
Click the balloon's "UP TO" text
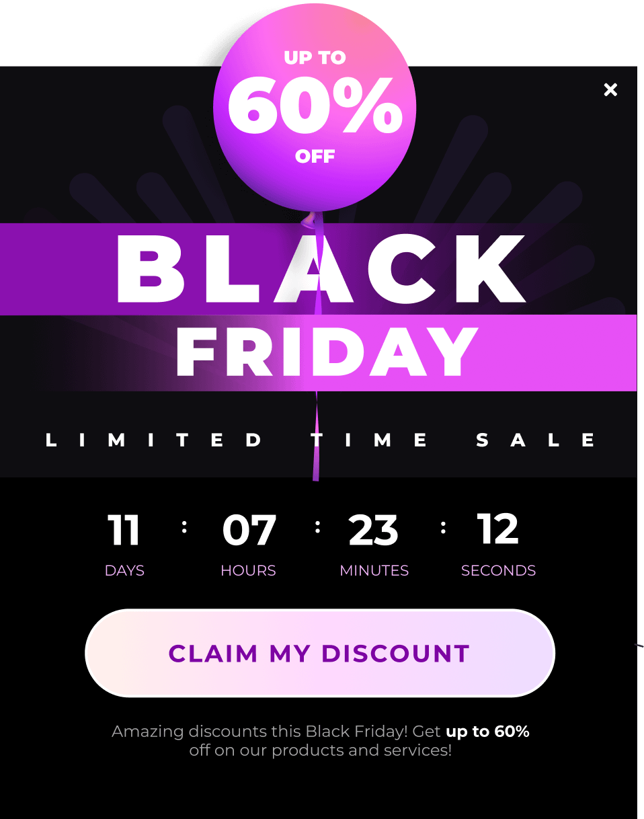point(315,58)
